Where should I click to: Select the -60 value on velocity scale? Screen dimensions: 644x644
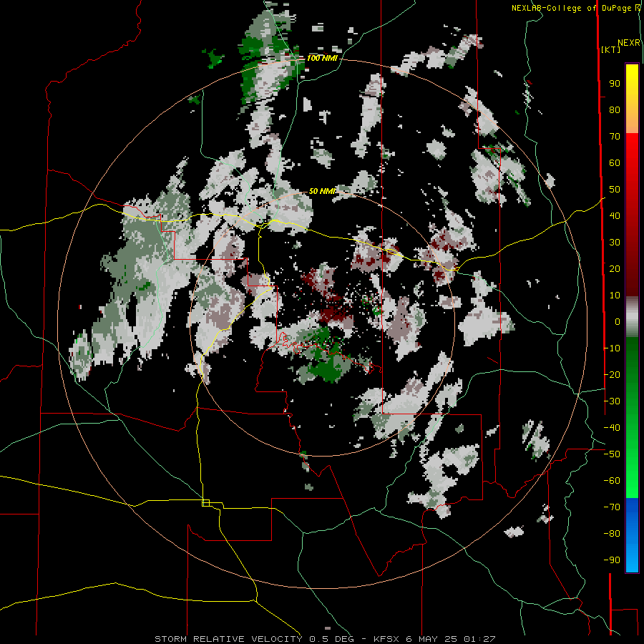(x=612, y=481)
